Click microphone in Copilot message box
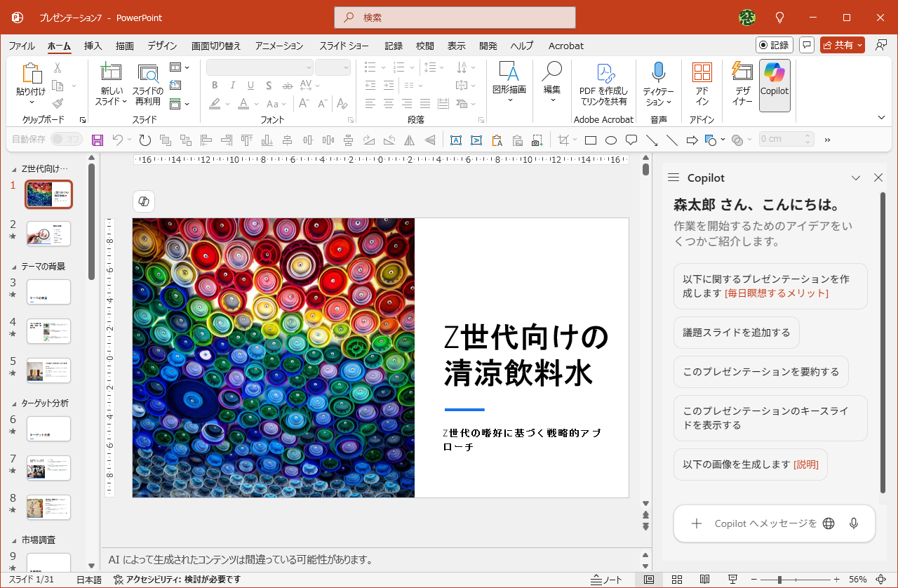The image size is (898, 588). [854, 523]
